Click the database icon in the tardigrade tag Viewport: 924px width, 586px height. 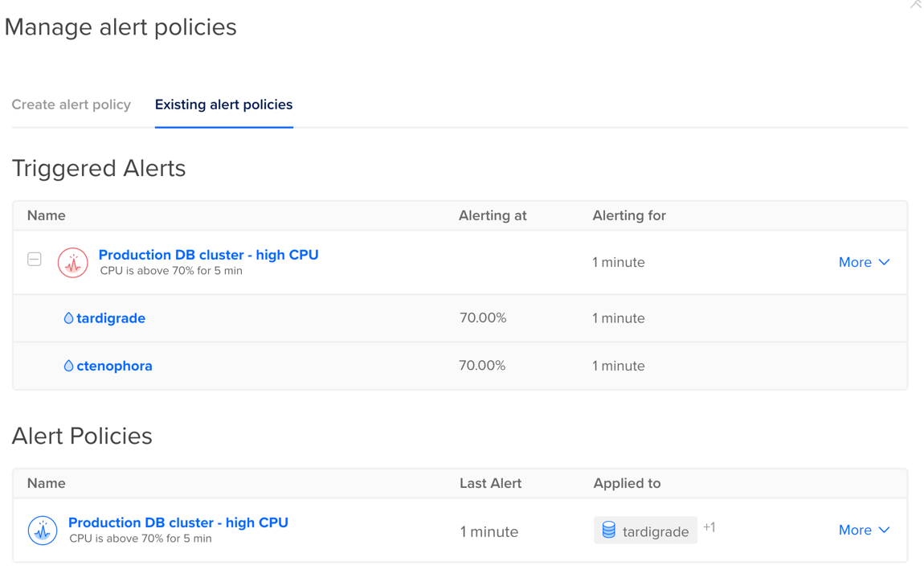pyautogui.click(x=609, y=531)
